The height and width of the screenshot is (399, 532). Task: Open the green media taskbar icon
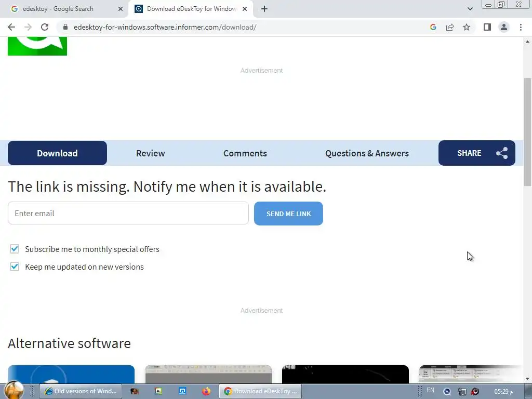coord(158,391)
